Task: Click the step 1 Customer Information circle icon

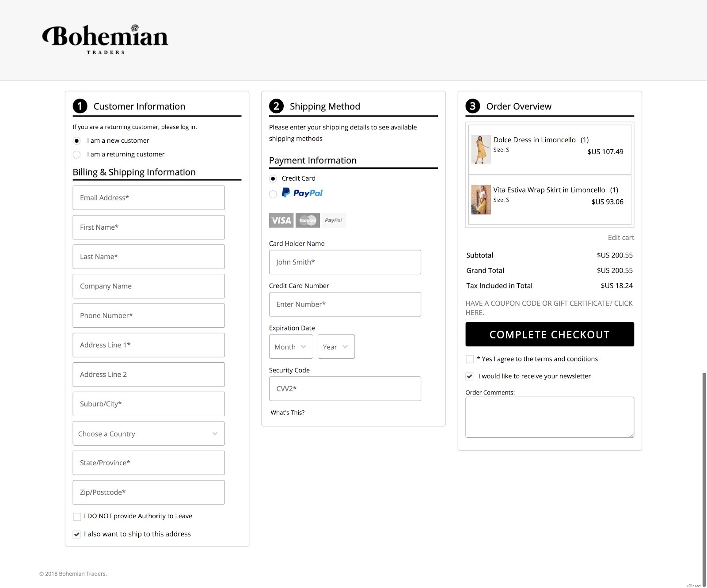Action: tap(80, 106)
